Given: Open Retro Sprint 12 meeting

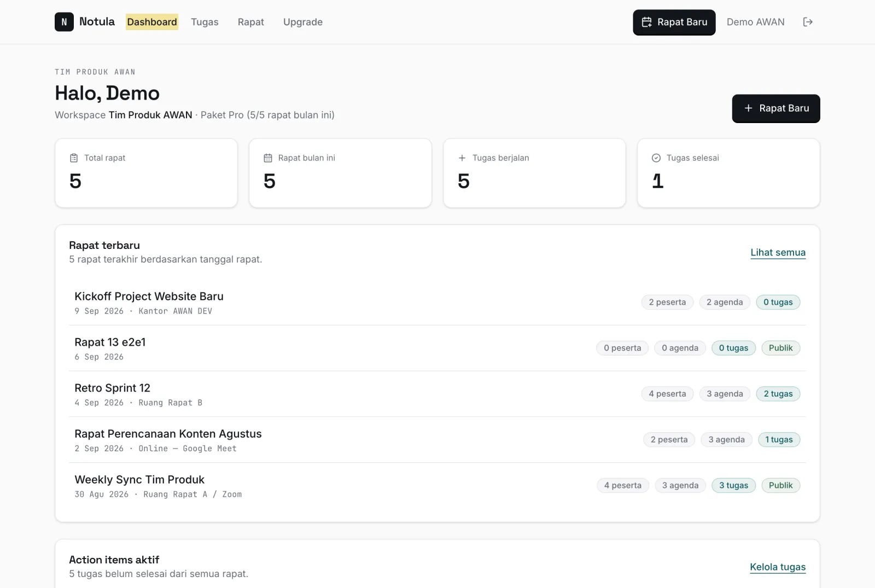Looking at the screenshot, I should (x=437, y=394).
